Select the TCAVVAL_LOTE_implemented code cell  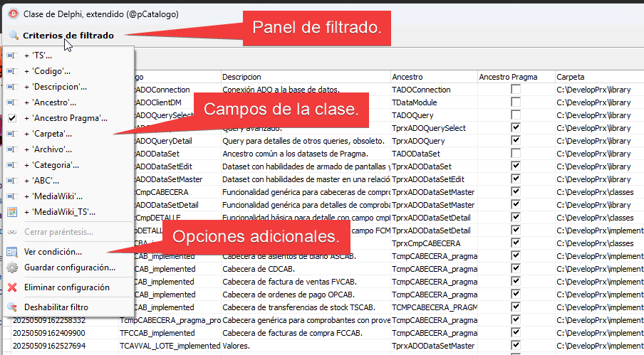click(170, 346)
